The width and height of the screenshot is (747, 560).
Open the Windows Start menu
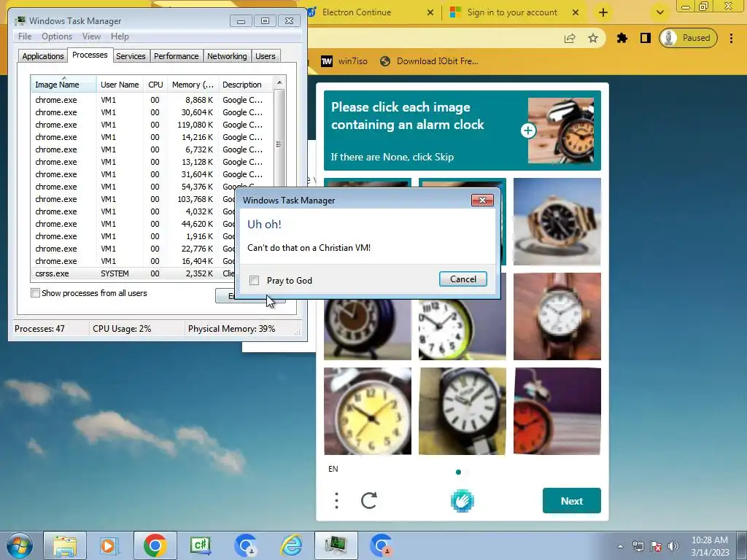20,545
